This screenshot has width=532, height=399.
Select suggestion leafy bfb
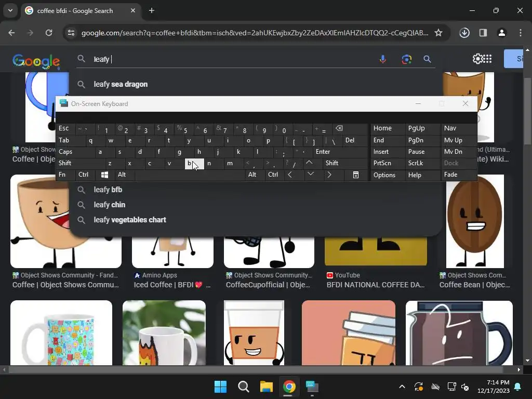click(x=256, y=190)
